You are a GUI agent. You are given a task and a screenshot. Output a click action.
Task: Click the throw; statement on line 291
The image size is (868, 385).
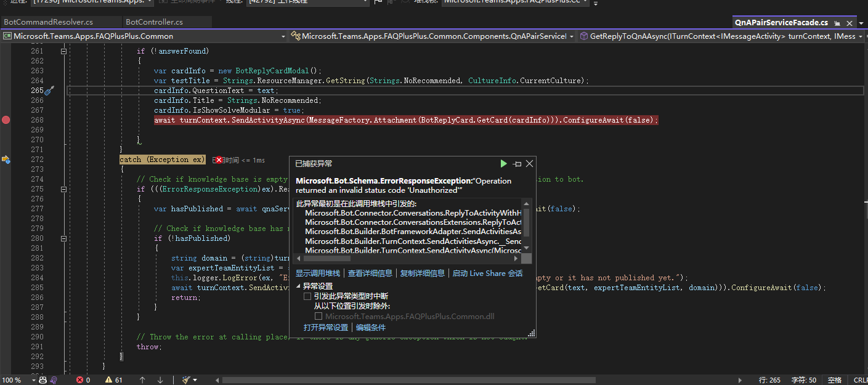tap(148, 347)
